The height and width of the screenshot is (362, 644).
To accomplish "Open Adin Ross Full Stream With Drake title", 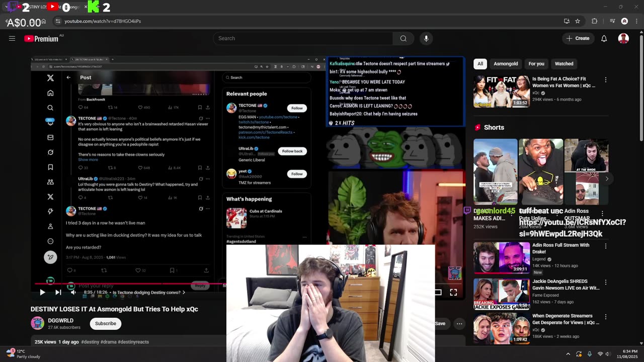I will (561, 248).
